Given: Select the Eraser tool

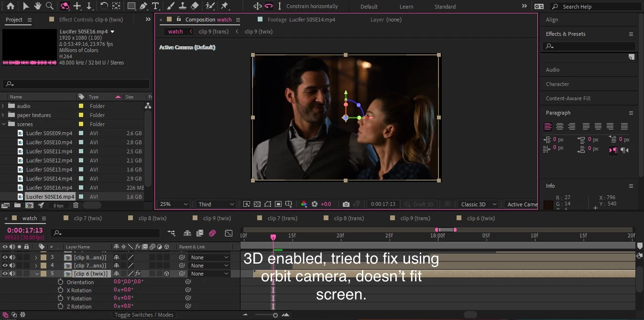Looking at the screenshot, I should [195, 6].
